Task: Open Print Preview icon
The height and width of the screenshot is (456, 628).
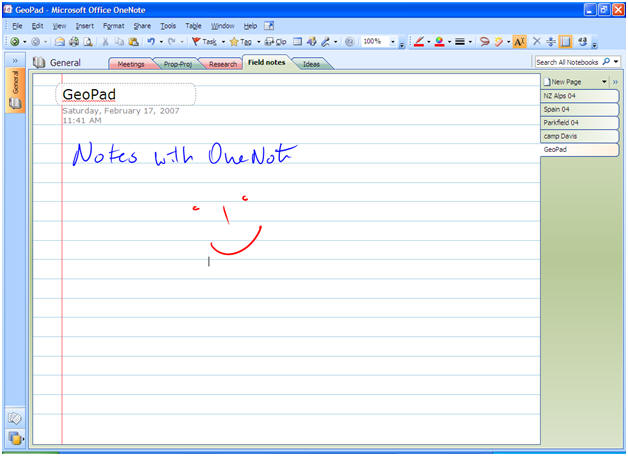Action: point(88,41)
